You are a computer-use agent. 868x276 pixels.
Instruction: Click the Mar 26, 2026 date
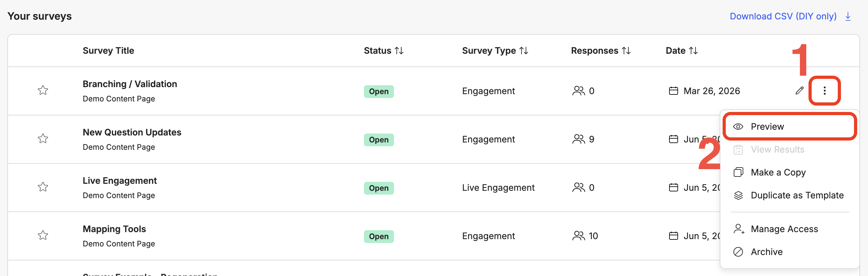pos(712,91)
